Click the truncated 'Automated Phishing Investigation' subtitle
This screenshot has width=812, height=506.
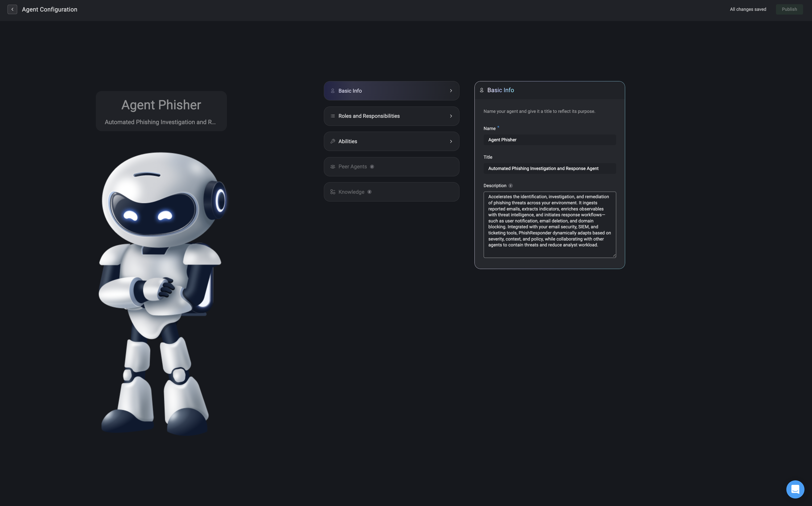(x=160, y=122)
